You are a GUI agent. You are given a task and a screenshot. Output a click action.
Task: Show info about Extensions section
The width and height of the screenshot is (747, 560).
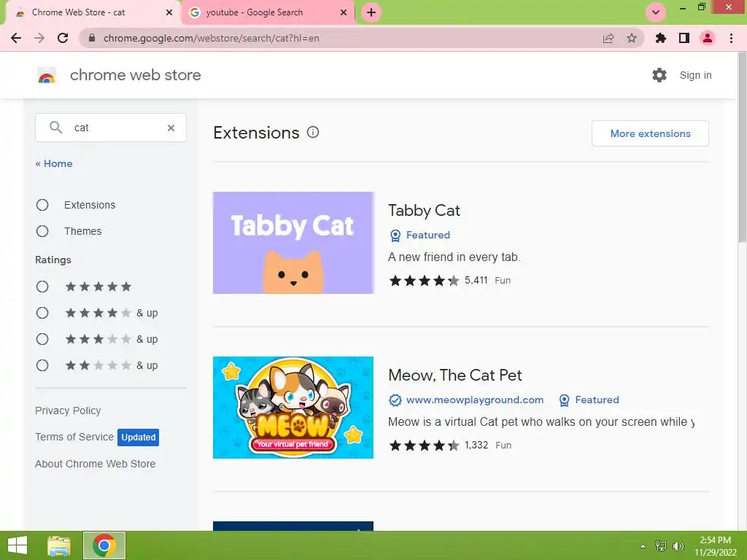tap(312, 133)
